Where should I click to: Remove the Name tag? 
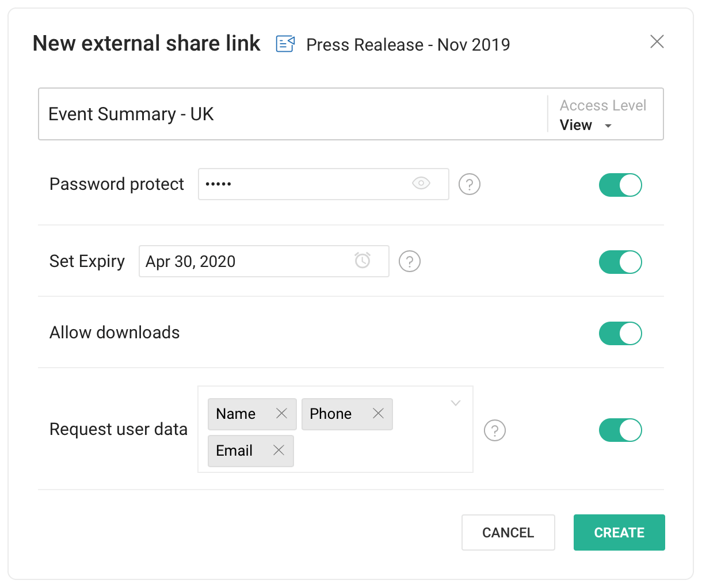point(281,414)
